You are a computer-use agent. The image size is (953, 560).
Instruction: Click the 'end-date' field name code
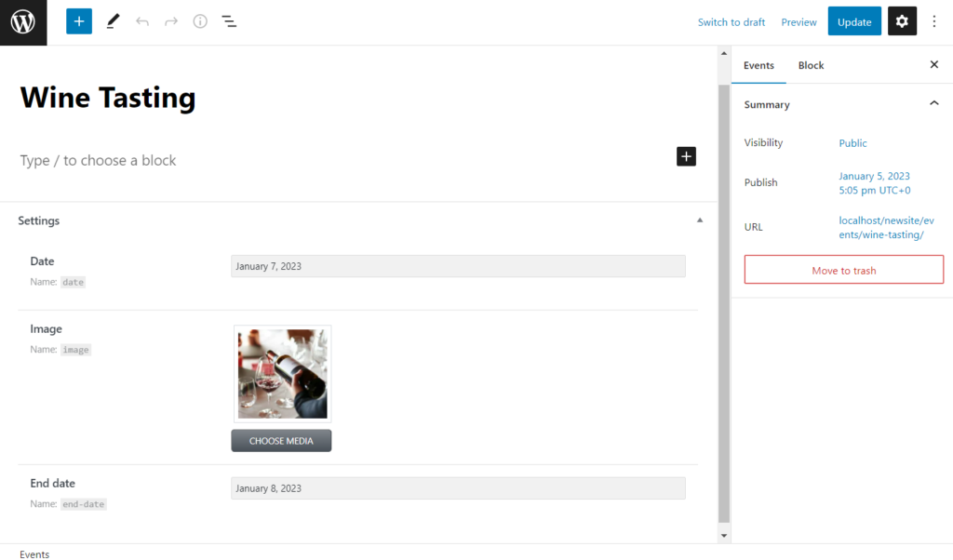point(83,504)
